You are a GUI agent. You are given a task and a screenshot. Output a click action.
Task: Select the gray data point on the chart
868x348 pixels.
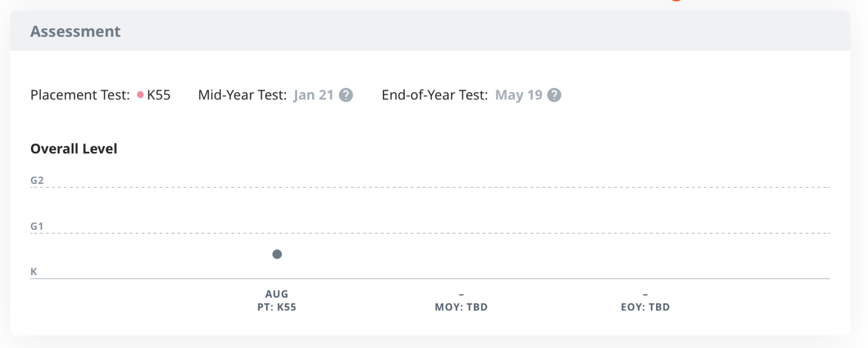[277, 254]
